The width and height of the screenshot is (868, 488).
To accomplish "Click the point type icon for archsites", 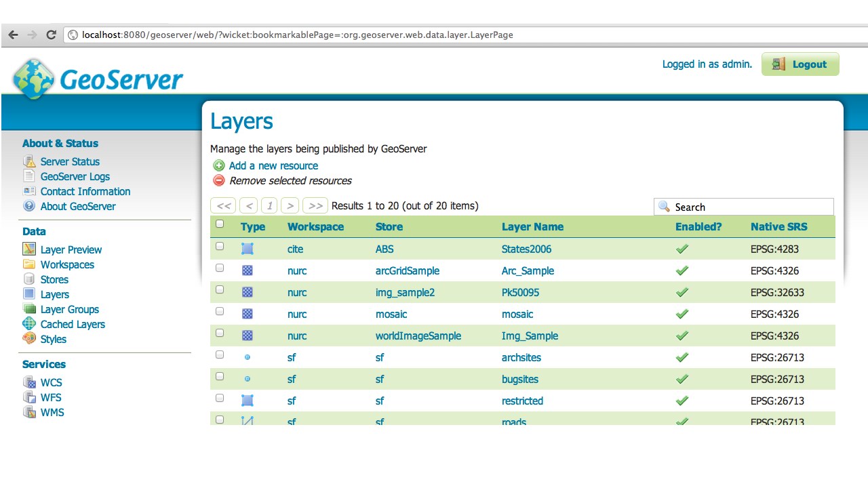I will 248,357.
